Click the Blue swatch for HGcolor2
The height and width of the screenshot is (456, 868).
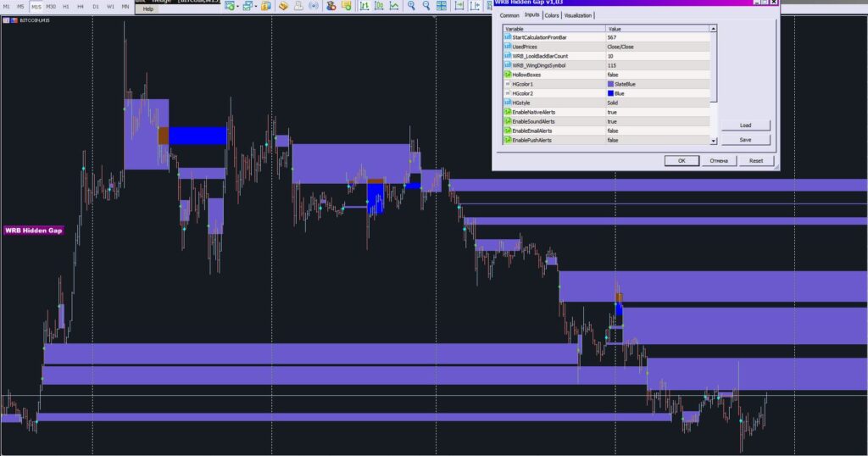610,93
